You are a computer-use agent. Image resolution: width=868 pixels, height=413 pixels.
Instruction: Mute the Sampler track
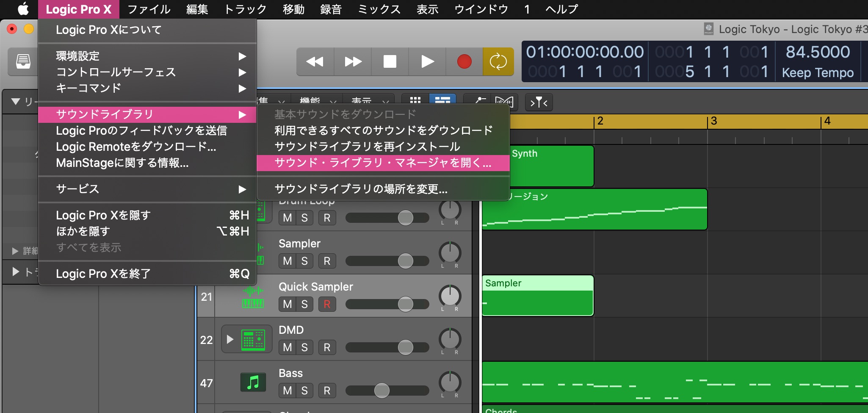pos(287,261)
